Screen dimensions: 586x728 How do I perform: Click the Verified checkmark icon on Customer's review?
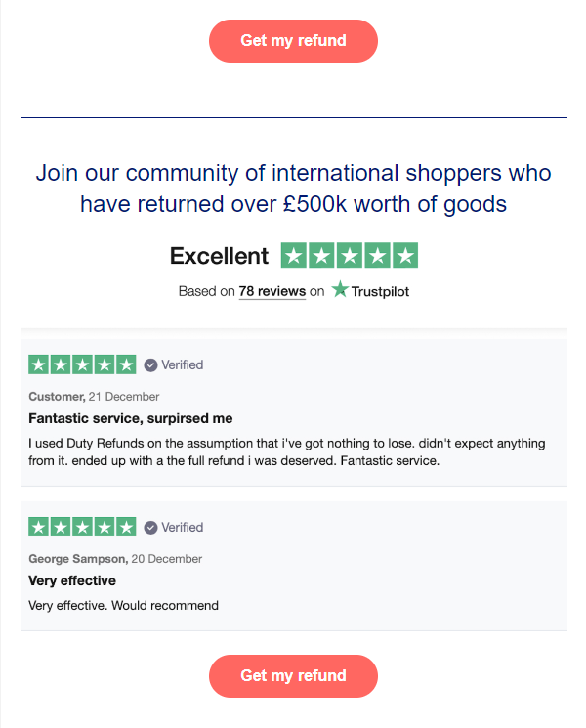coord(150,365)
